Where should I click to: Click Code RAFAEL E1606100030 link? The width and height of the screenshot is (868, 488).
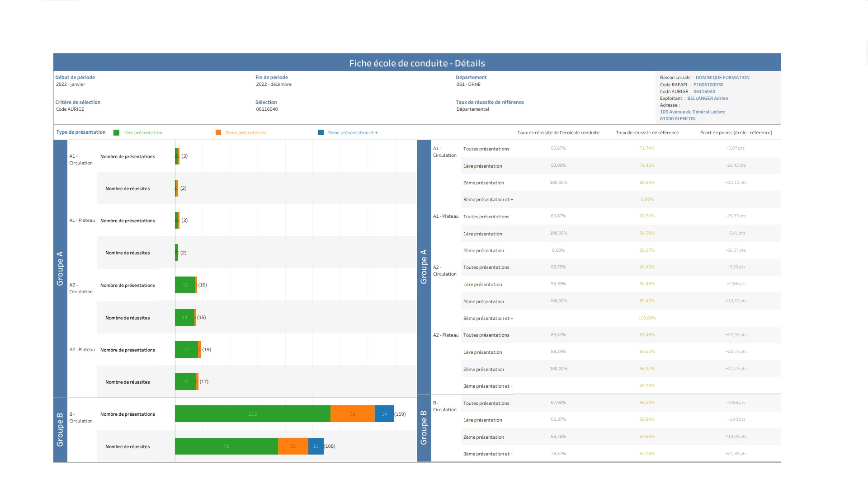[708, 85]
